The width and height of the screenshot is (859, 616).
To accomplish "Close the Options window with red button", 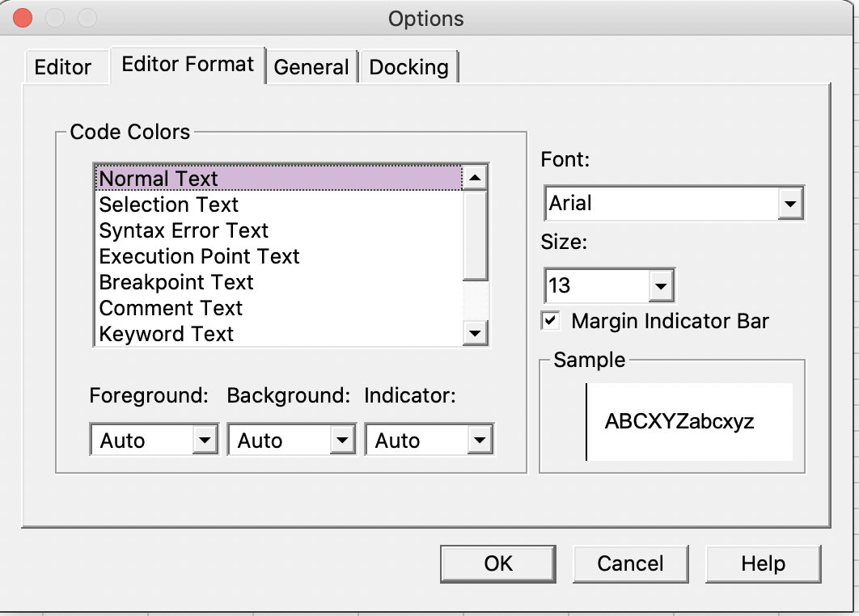I will pyautogui.click(x=23, y=18).
